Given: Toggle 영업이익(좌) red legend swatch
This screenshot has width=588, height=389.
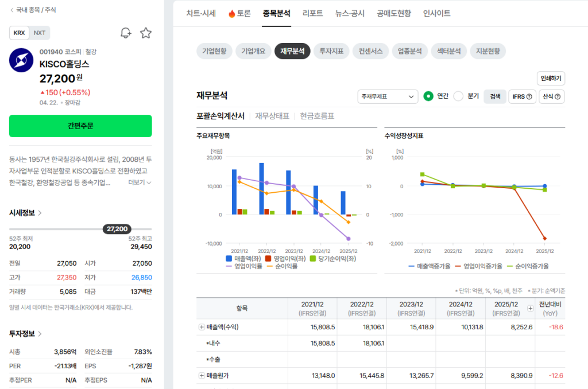Looking at the screenshot, I should tap(268, 259).
